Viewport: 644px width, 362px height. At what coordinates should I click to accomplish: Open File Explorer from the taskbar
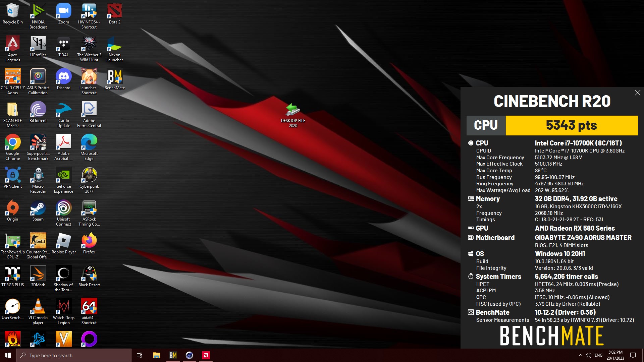tap(156, 355)
